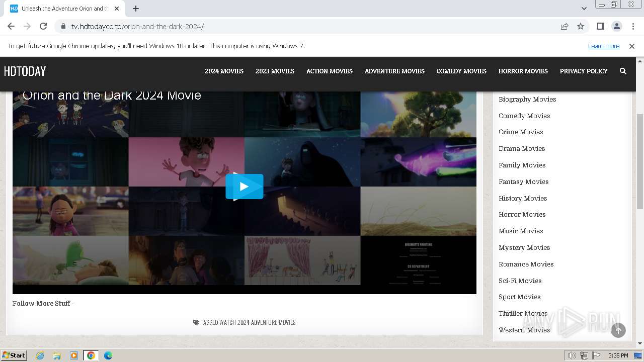The width and height of the screenshot is (644, 362).
Task: Select Romance Movies category
Action: (x=526, y=264)
